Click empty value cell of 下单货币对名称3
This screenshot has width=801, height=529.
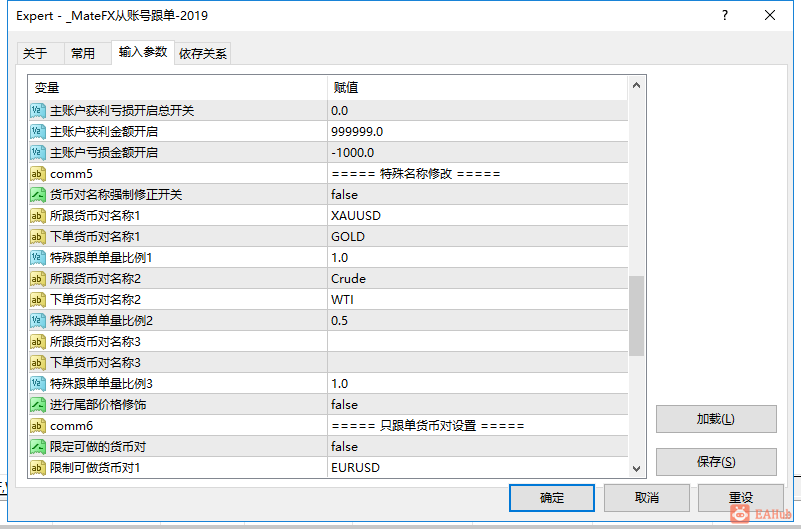(x=478, y=363)
